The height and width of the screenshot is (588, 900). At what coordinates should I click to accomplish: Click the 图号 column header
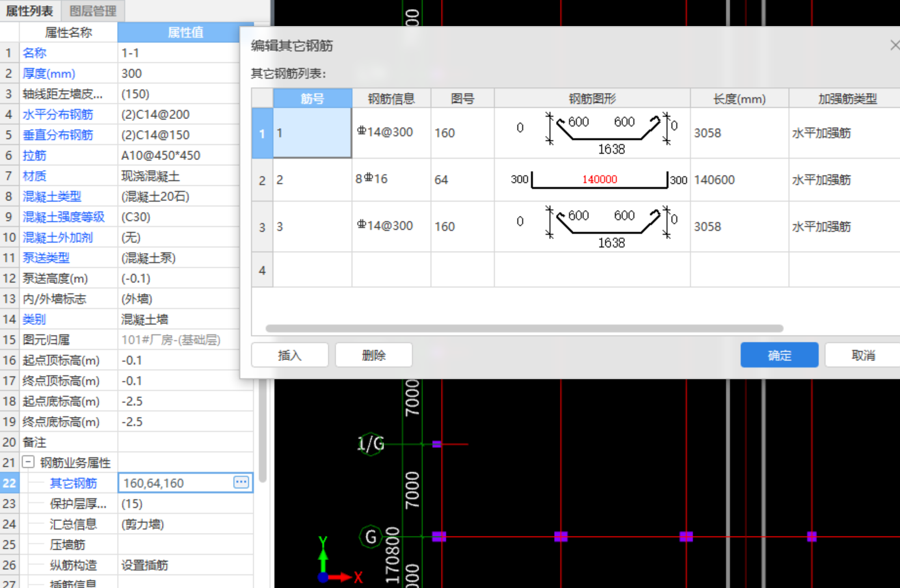pos(462,98)
